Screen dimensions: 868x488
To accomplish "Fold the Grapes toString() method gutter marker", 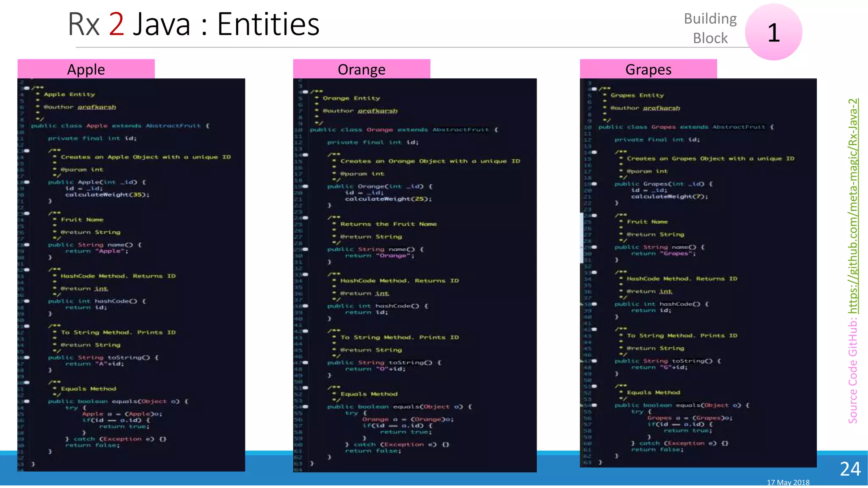I will point(594,361).
